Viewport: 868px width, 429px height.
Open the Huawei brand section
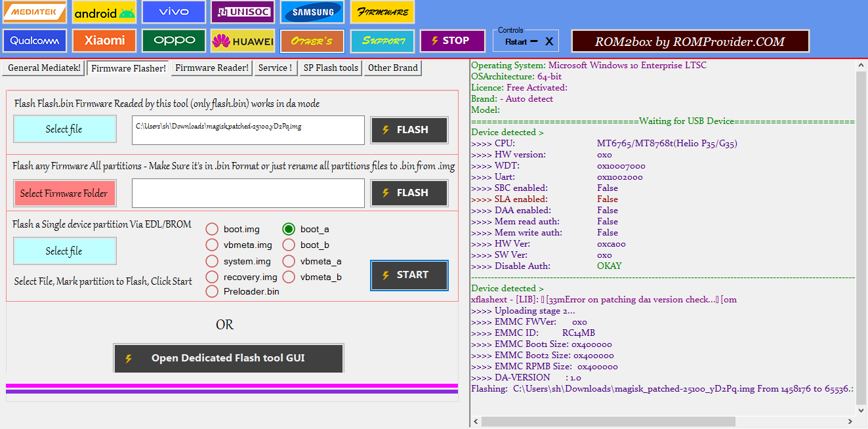click(243, 41)
